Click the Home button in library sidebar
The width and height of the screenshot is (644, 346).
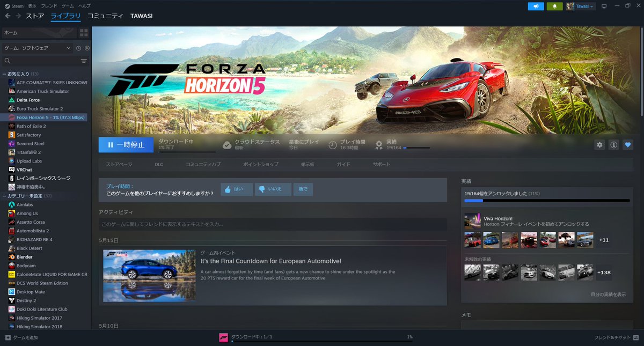coord(39,33)
